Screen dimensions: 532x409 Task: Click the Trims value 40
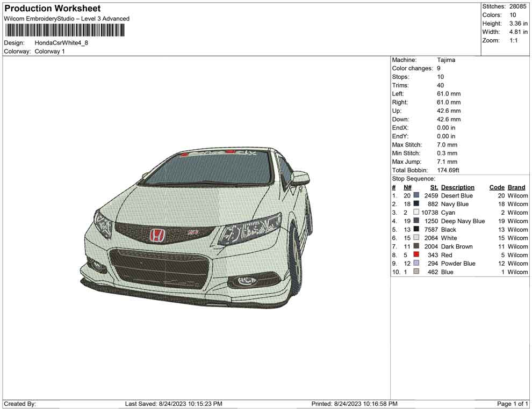(x=441, y=85)
